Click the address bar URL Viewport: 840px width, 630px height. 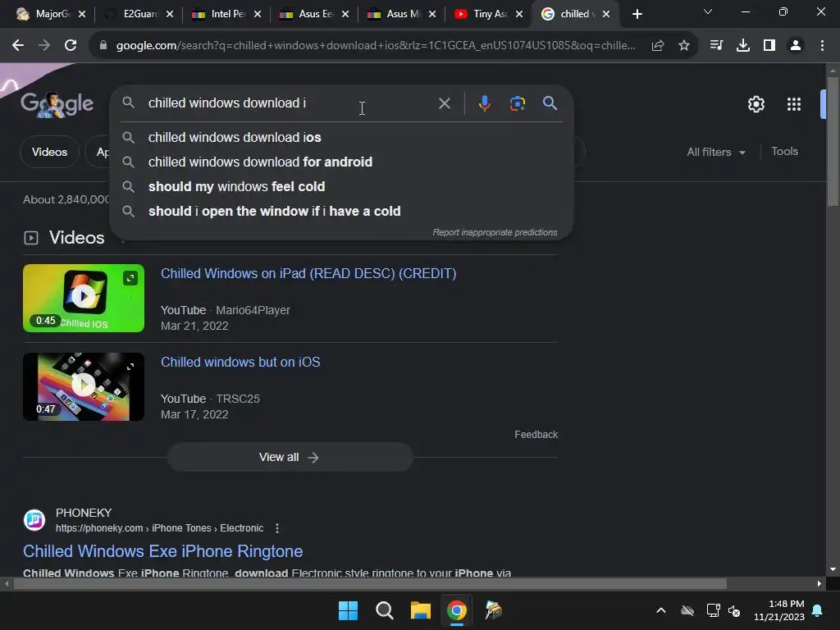coord(376,46)
